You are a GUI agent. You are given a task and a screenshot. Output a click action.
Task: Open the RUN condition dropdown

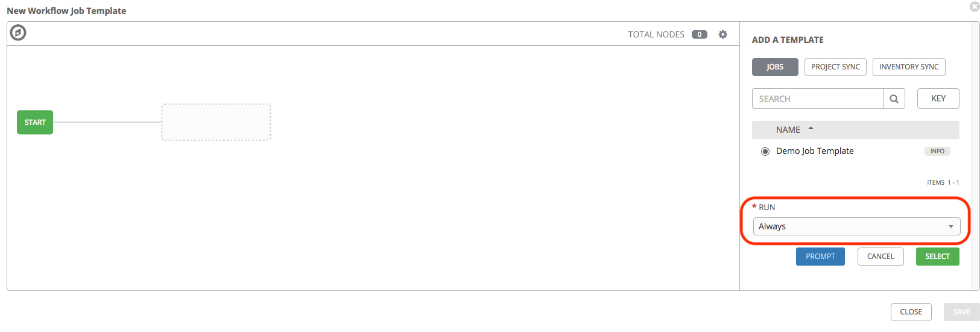856,226
